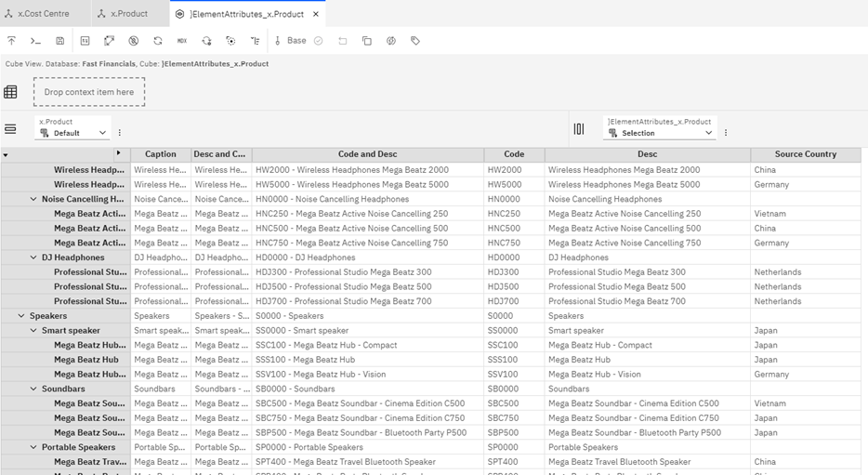Open the }ElementAttributes tile three-dot menu
868x475 pixels.
pyautogui.click(x=726, y=133)
